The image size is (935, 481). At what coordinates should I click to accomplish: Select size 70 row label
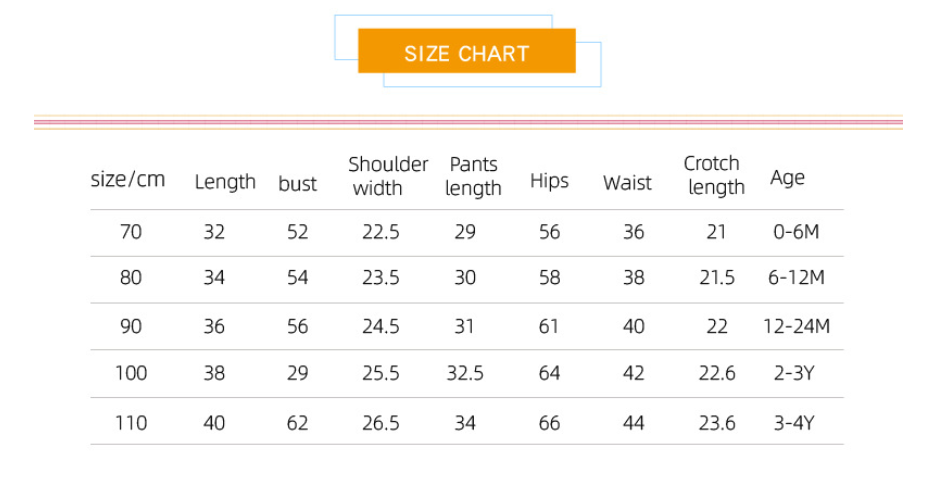coord(131,232)
